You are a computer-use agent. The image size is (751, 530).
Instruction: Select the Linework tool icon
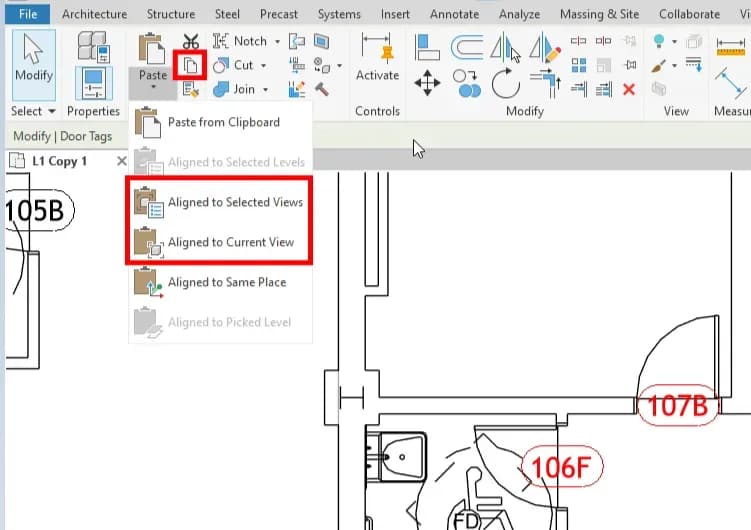[694, 64]
